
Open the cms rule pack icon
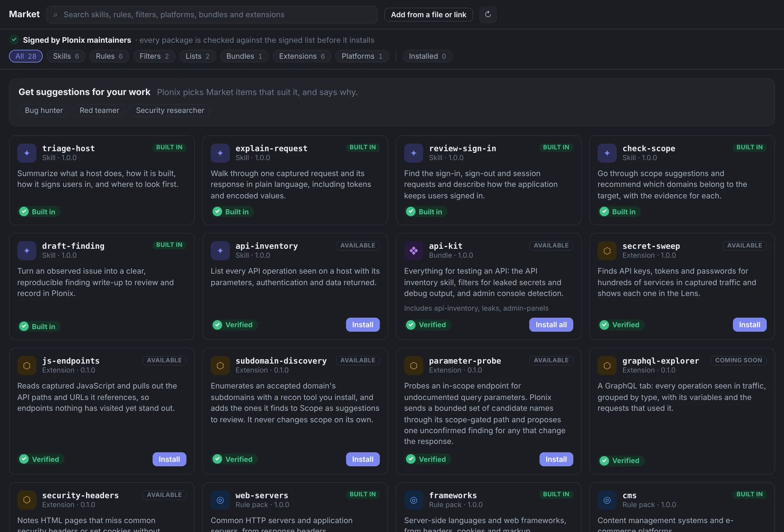click(x=607, y=500)
